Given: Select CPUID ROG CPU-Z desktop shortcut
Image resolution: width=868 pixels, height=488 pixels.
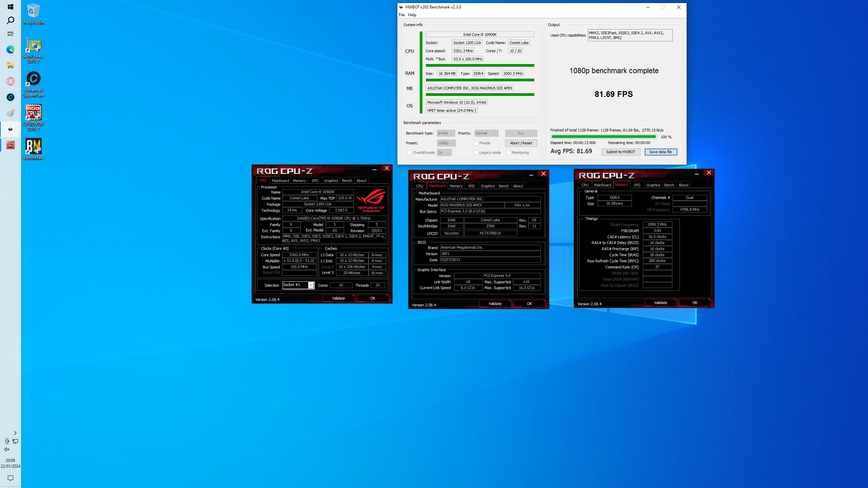Looking at the screenshot, I should pos(33,118).
